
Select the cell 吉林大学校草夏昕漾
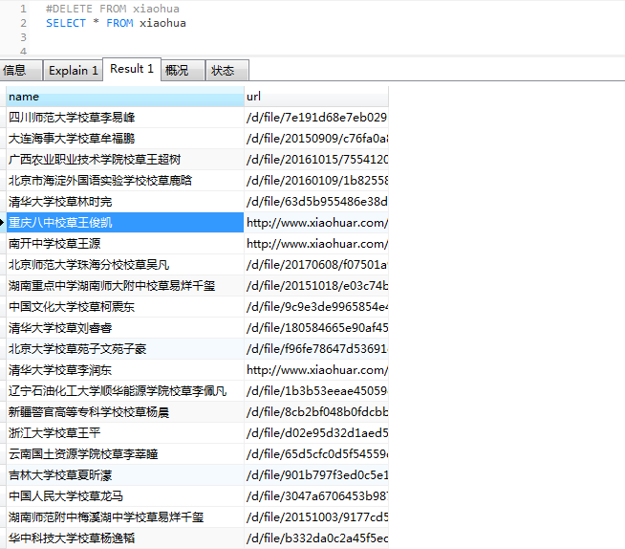(x=125, y=475)
